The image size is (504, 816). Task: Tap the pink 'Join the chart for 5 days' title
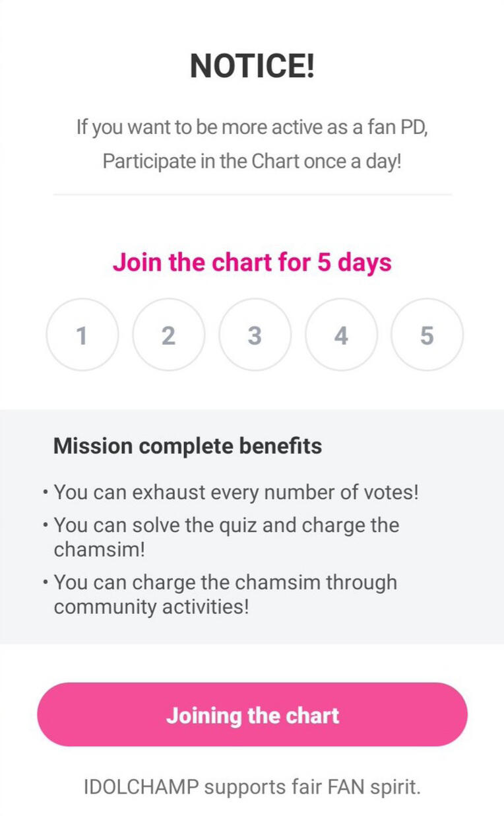[252, 262]
